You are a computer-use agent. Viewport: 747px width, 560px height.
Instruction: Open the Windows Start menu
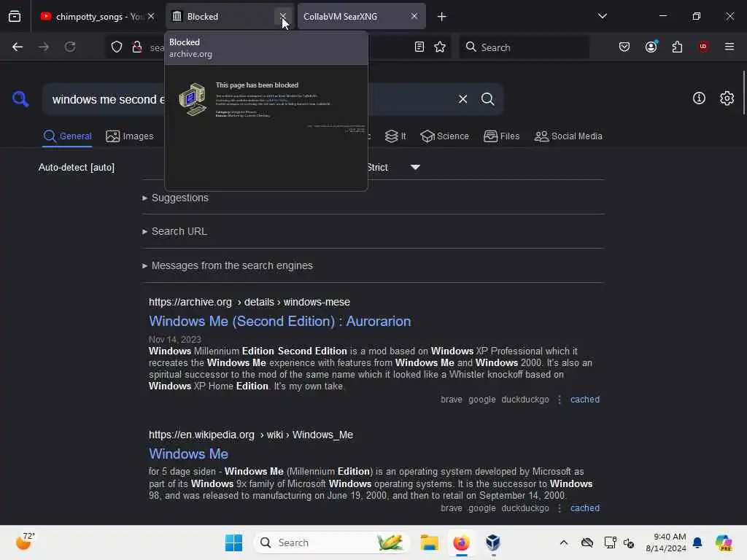pyautogui.click(x=233, y=542)
